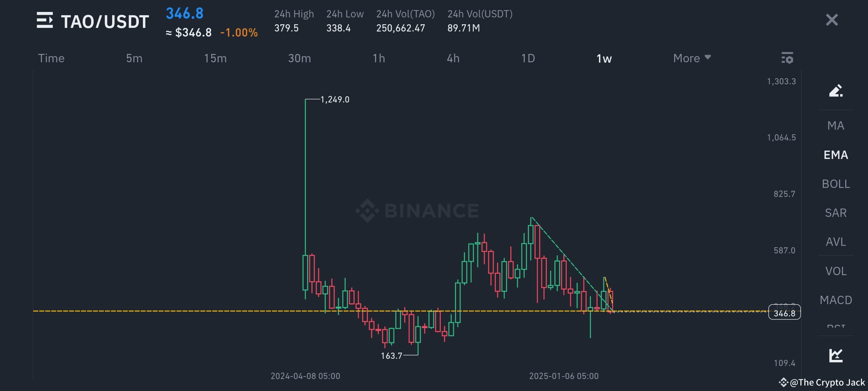Switch to the 5m interval

pos(133,58)
